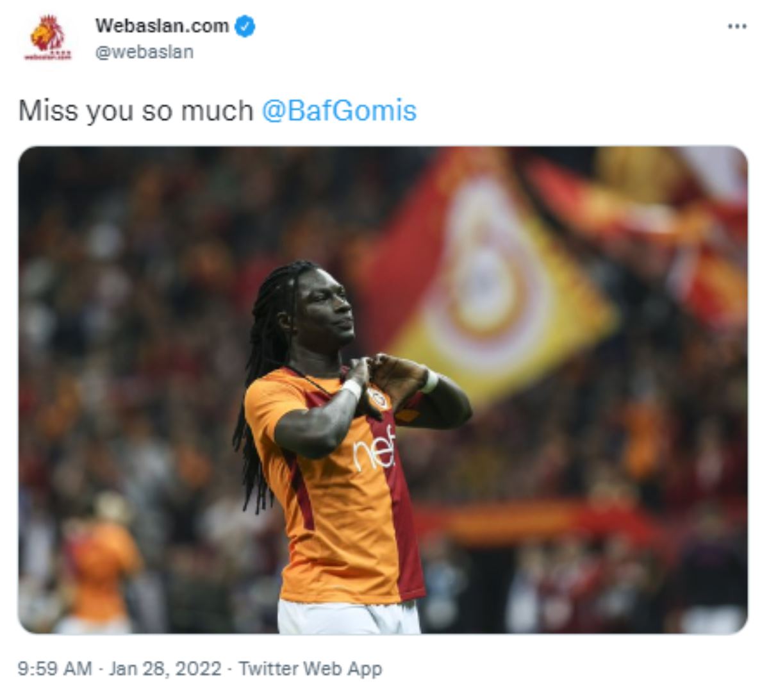Open the Webaslan.com display name profile
Viewport: 769px width, 700px height.
click(161, 26)
